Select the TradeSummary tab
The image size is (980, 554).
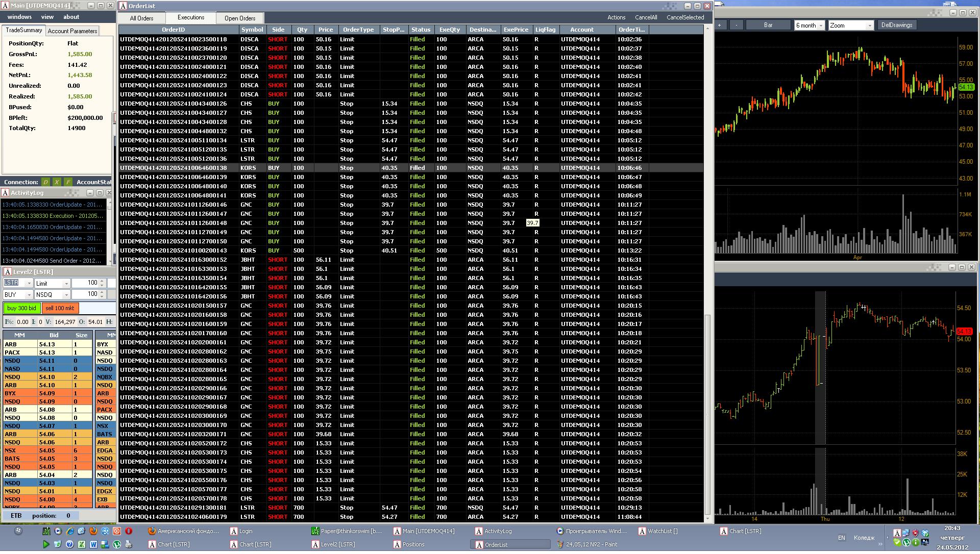point(23,31)
